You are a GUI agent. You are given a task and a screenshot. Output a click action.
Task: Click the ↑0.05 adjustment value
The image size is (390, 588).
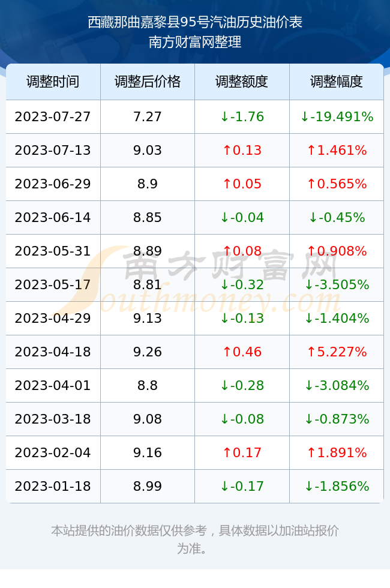pyautogui.click(x=242, y=184)
